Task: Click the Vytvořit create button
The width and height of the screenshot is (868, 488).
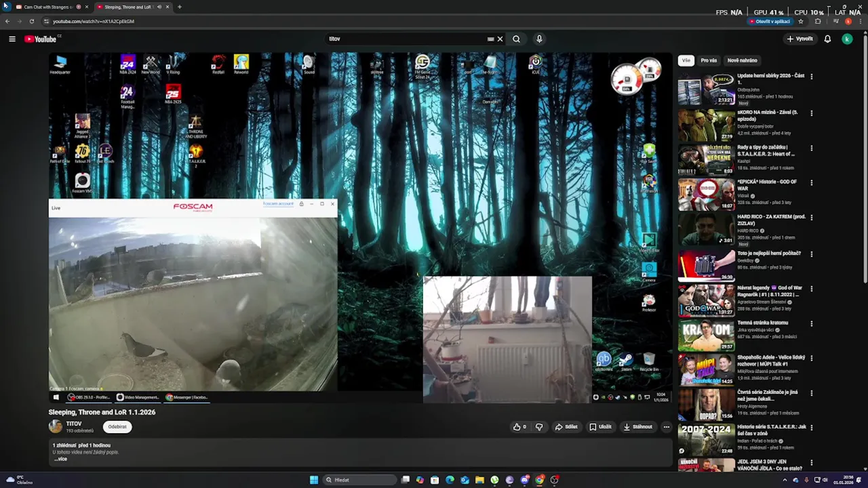Action: click(800, 39)
